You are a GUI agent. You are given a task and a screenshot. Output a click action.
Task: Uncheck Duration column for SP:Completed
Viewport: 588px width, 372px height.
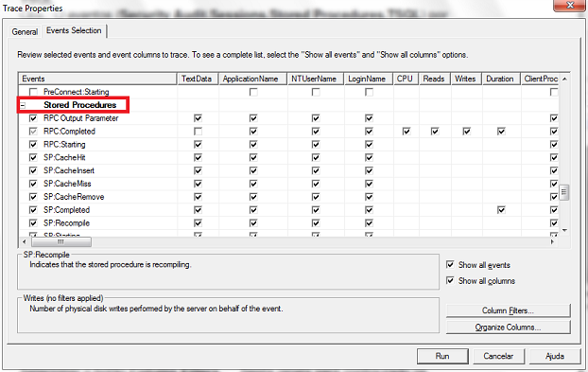[501, 210]
